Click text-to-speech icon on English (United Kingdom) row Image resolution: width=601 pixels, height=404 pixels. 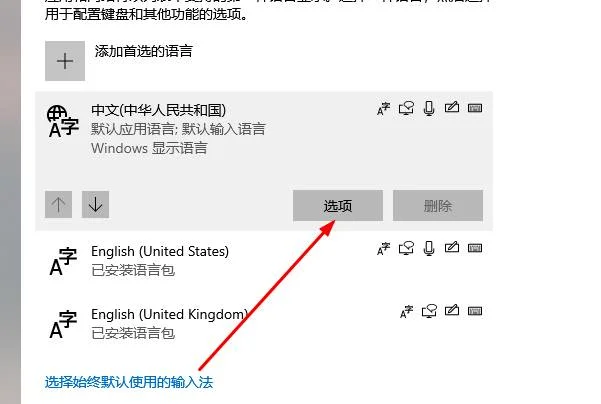(429, 311)
